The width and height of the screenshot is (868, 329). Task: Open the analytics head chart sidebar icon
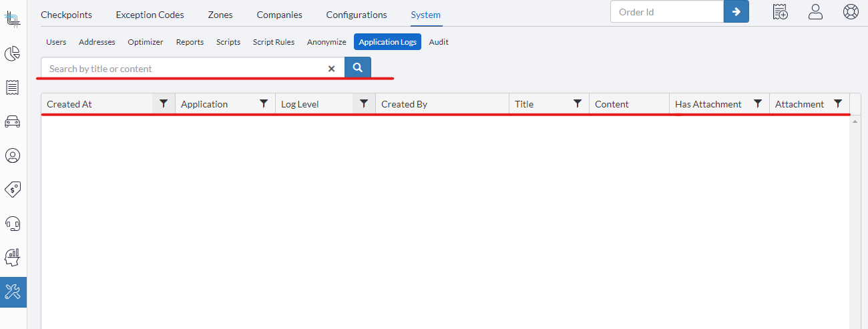coord(13,257)
